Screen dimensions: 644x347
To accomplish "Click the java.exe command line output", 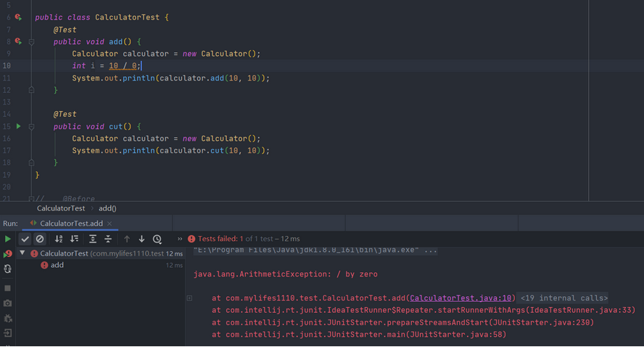I will pos(315,250).
